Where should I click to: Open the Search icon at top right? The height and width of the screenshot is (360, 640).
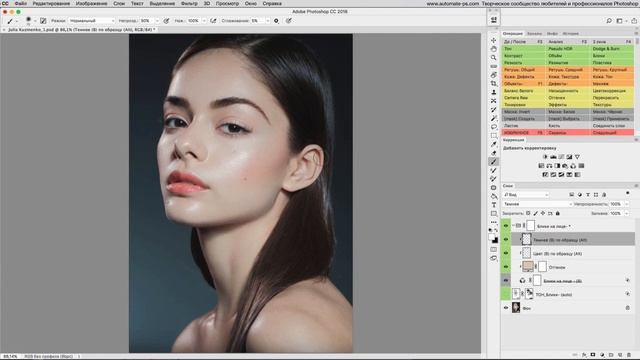609,20
